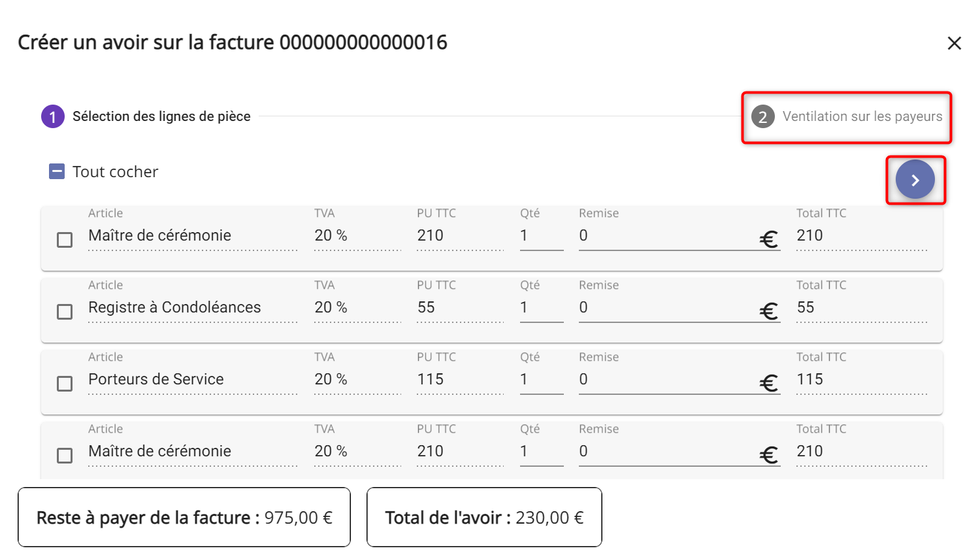
Task: Click Qté field of first Maître de cérémonie
Action: point(542,236)
